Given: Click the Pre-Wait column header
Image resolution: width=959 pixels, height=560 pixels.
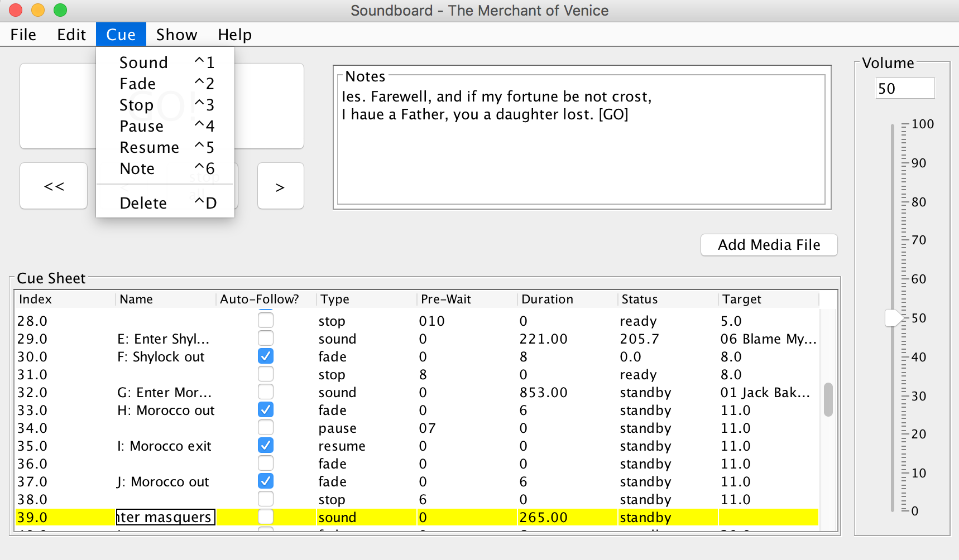Looking at the screenshot, I should tap(467, 299).
